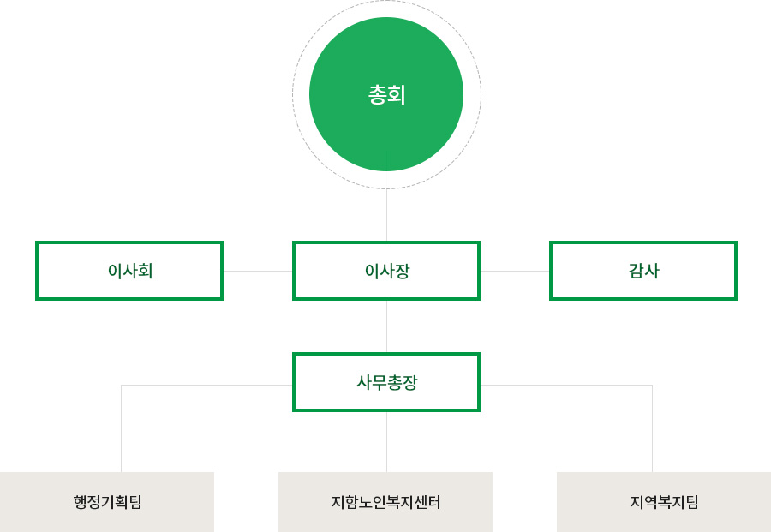
Task: Select the 지함노인복지센터 gray box
Action: [x=385, y=502]
